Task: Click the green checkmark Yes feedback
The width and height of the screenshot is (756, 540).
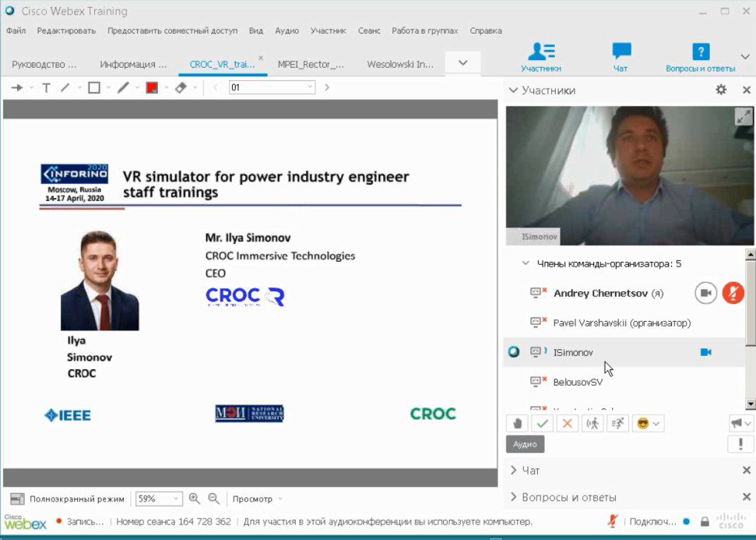Action: [542, 423]
